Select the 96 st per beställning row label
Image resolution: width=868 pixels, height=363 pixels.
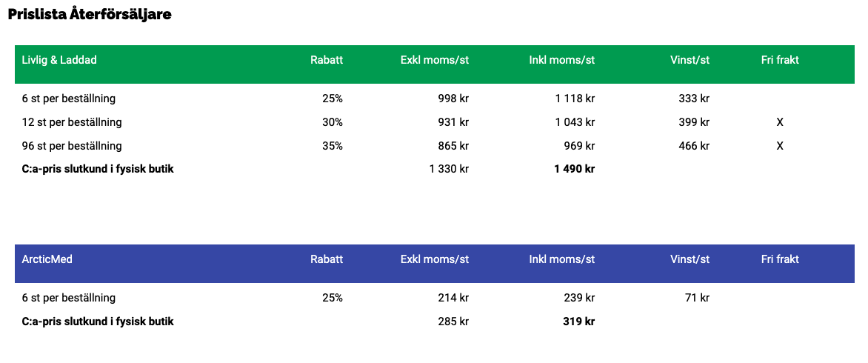[x=72, y=146]
